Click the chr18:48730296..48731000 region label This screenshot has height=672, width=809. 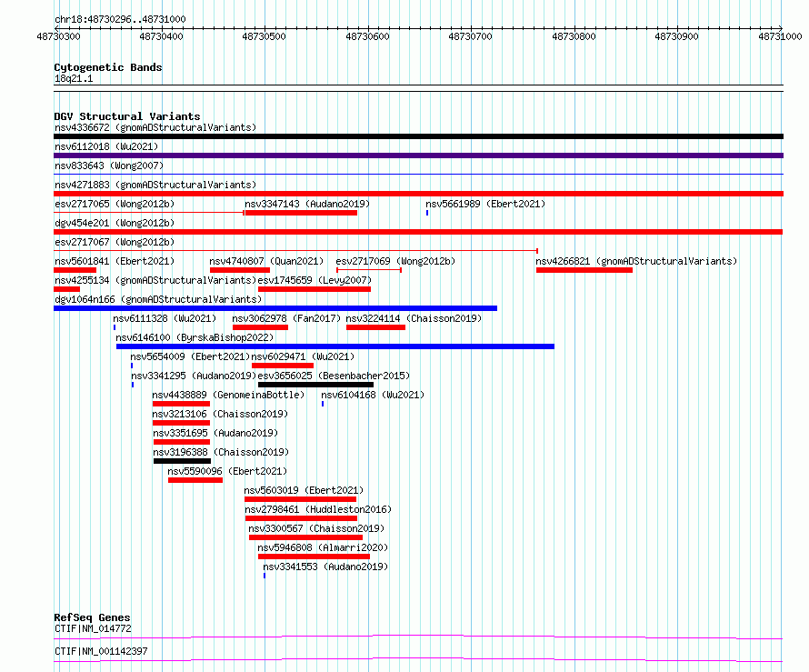(x=120, y=19)
